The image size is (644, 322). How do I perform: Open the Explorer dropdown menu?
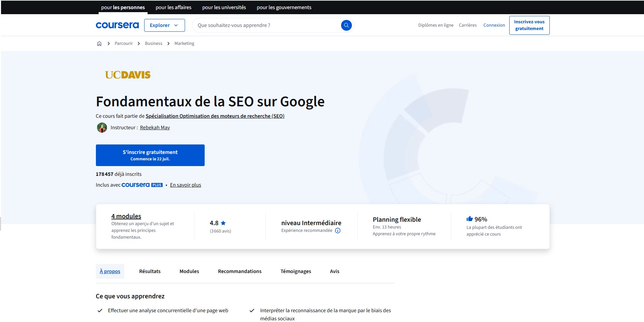164,25
